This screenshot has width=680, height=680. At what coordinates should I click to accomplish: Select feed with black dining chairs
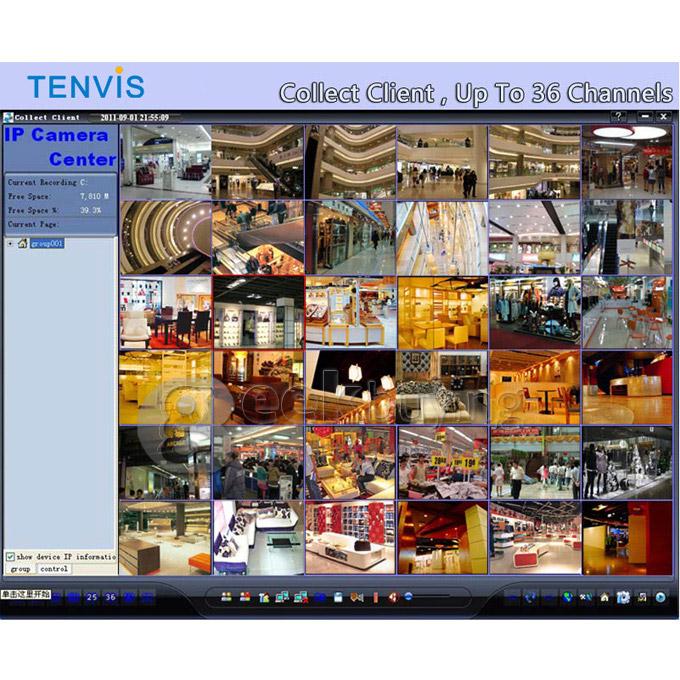coord(166,313)
